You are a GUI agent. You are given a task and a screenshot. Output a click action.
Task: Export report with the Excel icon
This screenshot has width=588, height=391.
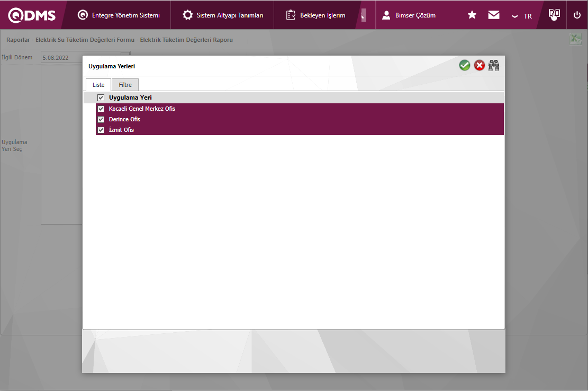576,39
